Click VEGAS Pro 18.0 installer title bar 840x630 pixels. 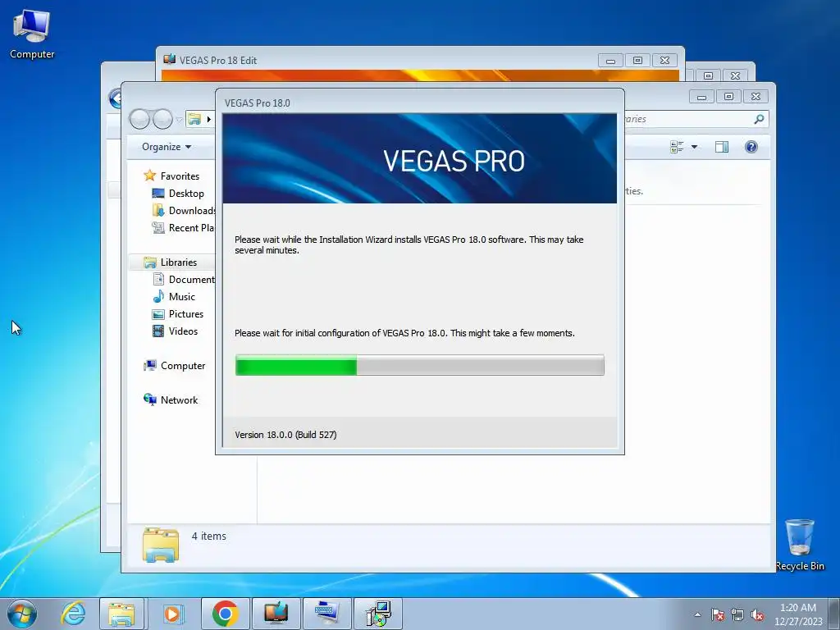tap(420, 103)
